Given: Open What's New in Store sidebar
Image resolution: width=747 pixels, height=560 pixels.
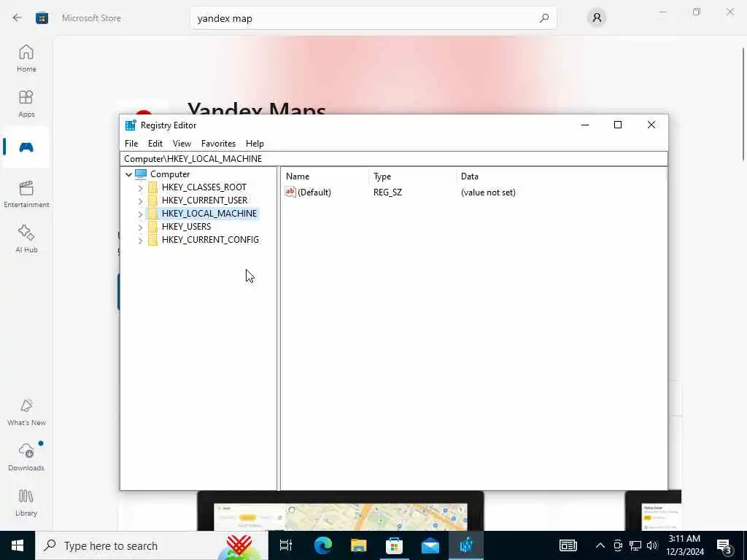Looking at the screenshot, I should pos(26,413).
